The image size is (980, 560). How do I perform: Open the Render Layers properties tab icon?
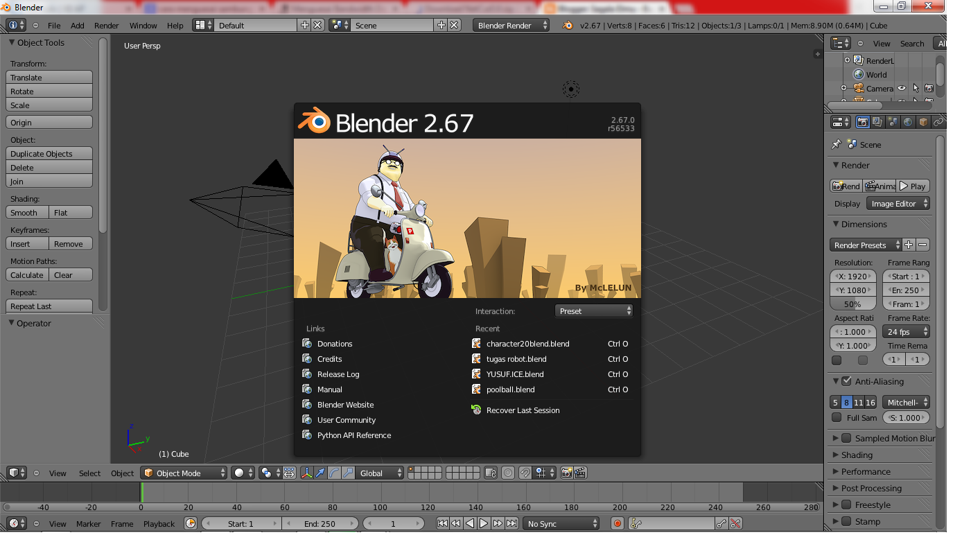[x=877, y=123]
